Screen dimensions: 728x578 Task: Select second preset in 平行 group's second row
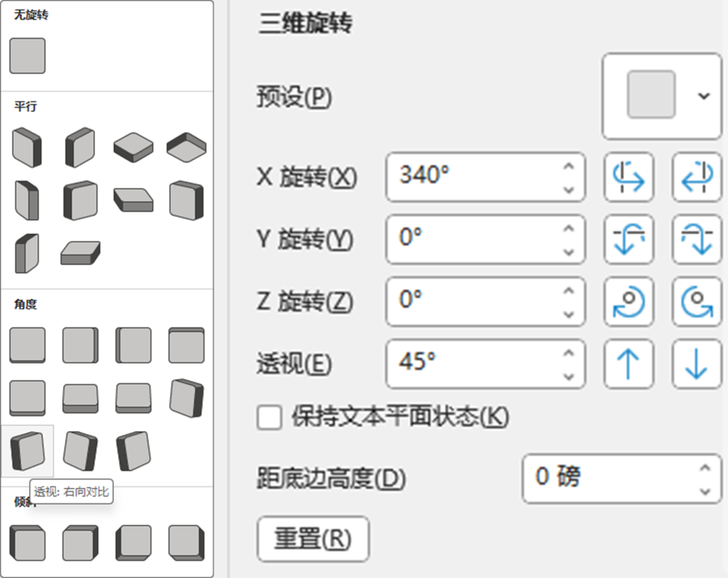pyautogui.click(x=80, y=200)
